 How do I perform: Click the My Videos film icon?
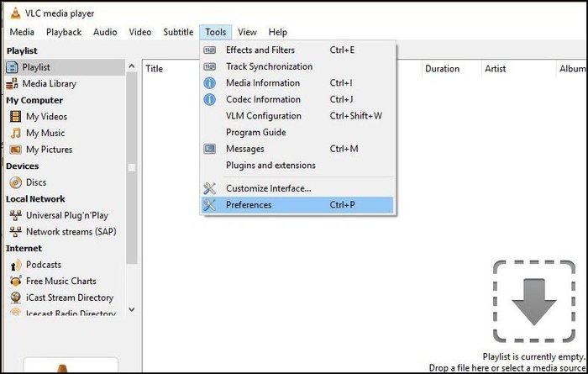point(15,116)
